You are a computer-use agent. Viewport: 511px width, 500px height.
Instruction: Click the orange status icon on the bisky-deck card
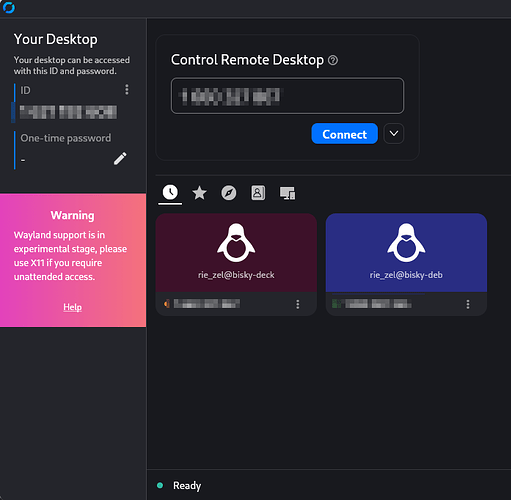pos(167,304)
